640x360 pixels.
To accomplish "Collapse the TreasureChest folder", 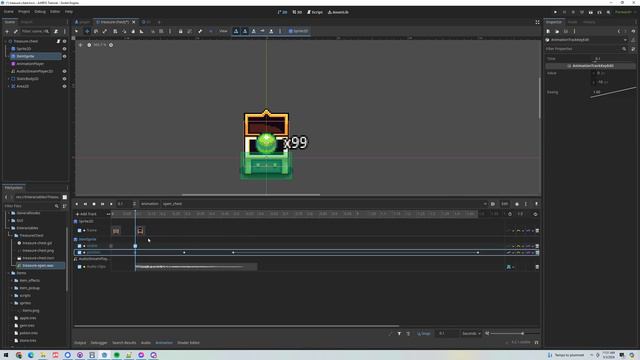I will 11,236.
